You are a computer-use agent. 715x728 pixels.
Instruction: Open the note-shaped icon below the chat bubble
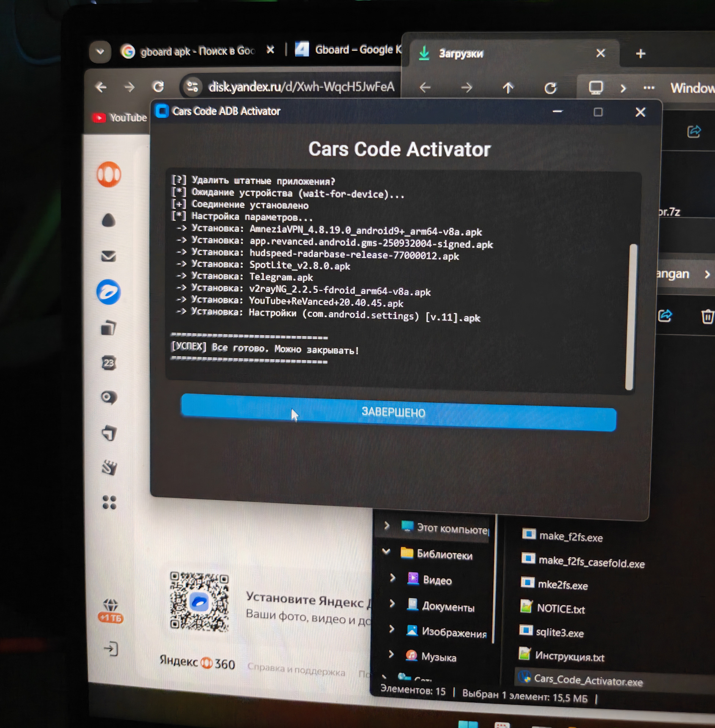[109, 433]
